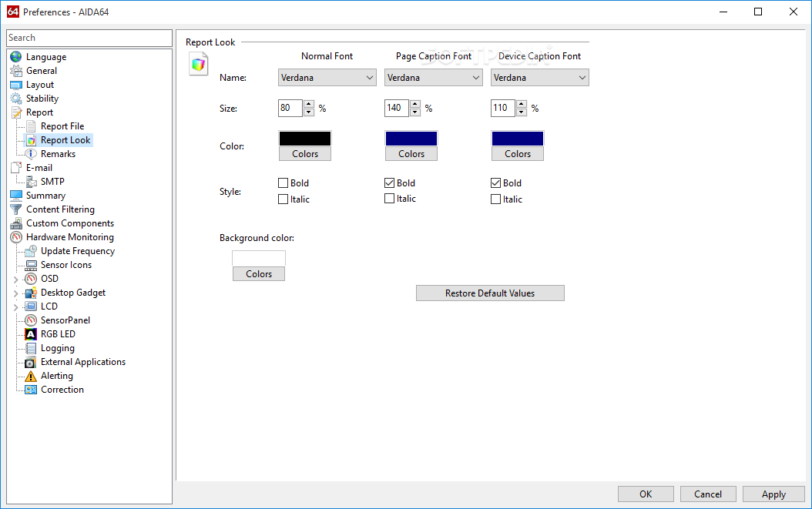The height and width of the screenshot is (509, 812).
Task: Click the Report Look icon in tree
Action: (31, 140)
